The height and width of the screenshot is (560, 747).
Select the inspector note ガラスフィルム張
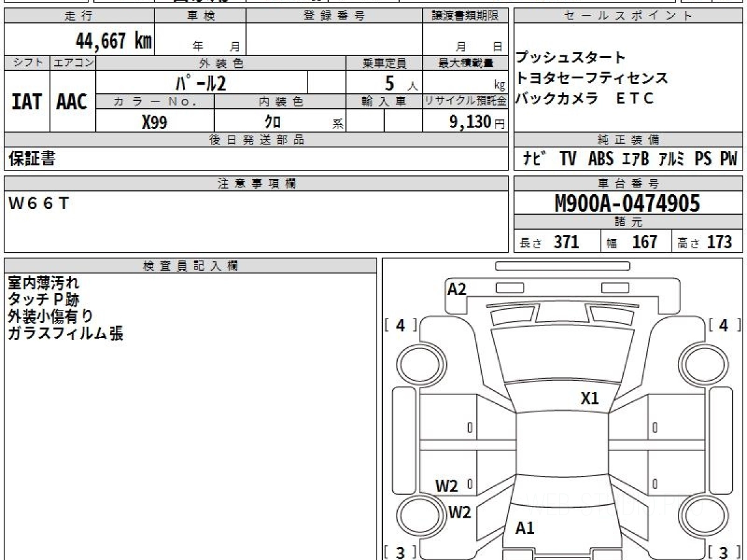click(65, 334)
